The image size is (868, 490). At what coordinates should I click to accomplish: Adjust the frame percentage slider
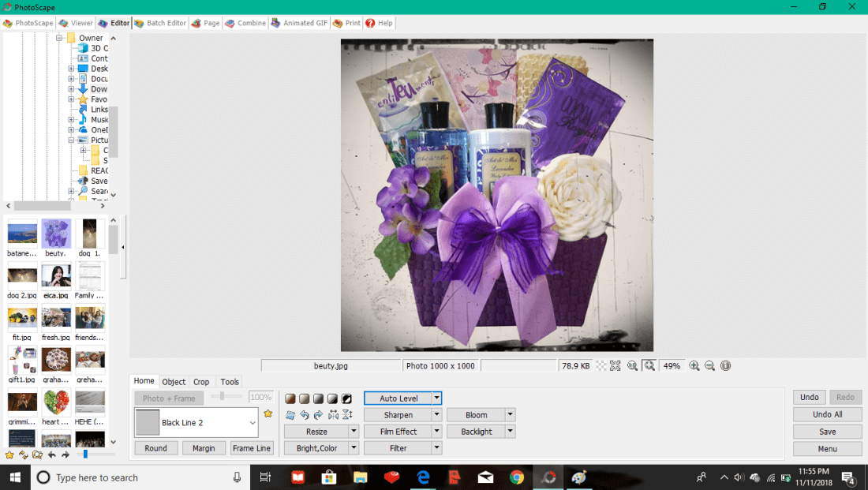pyautogui.click(x=222, y=396)
